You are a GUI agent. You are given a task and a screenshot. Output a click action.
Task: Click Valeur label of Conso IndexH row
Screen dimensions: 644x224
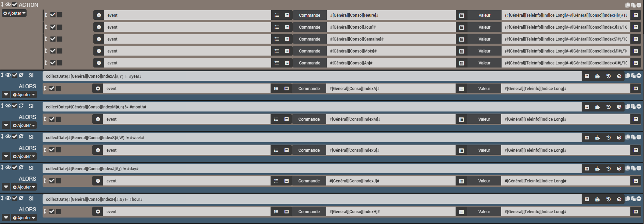click(x=484, y=211)
